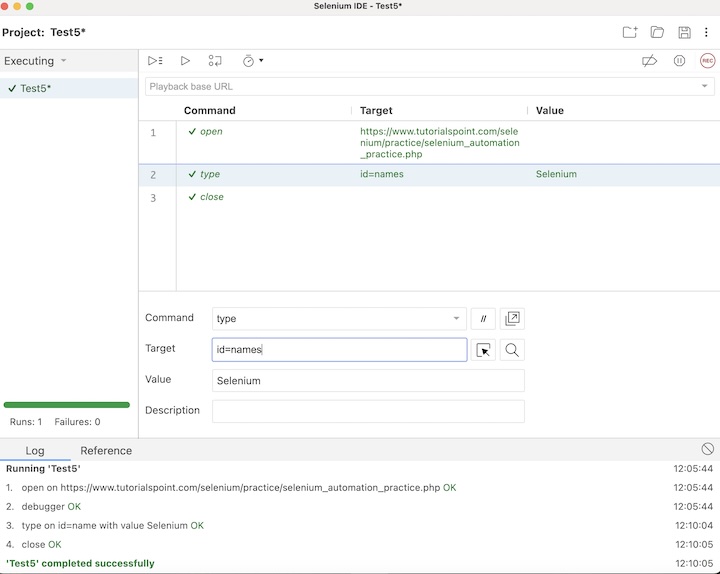Open the test execution speed control
The width and height of the screenshot is (720, 574).
coord(252,61)
